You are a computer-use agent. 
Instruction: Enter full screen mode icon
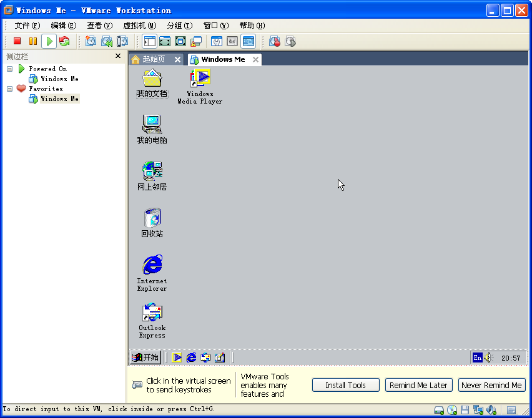[180, 41]
